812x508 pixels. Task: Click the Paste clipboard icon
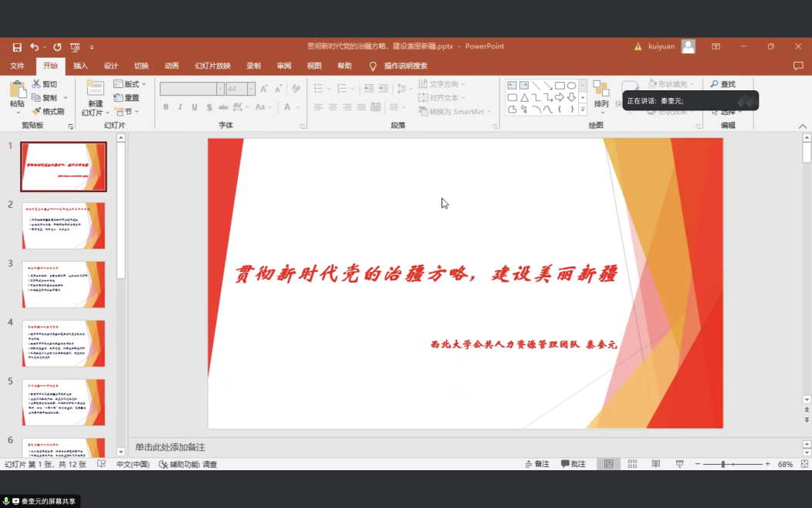click(x=17, y=90)
